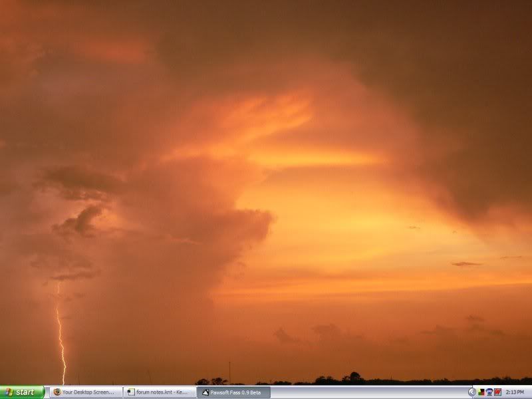
Task: Click triangle icon on Pawsoft Fass button
Action: click(205, 392)
